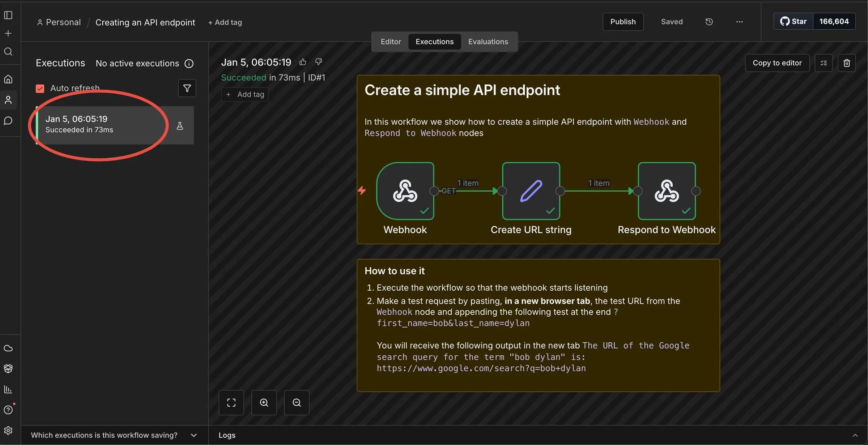
Task: Click the Copy to editor button
Action: (777, 63)
